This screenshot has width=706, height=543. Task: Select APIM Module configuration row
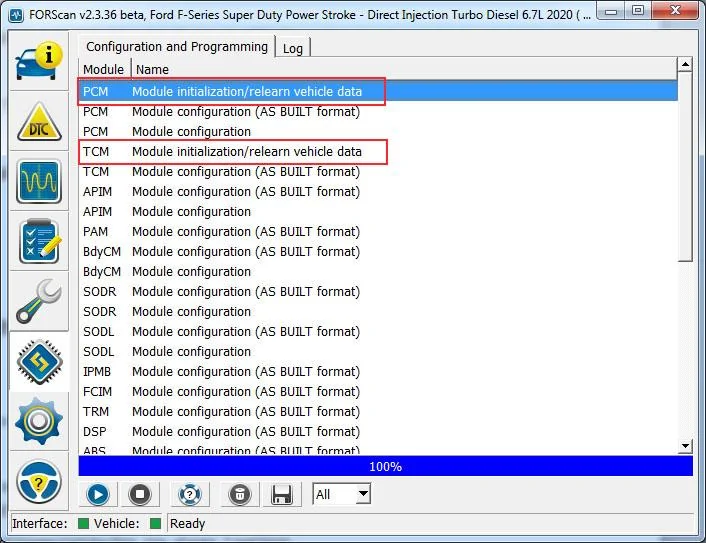(378, 212)
